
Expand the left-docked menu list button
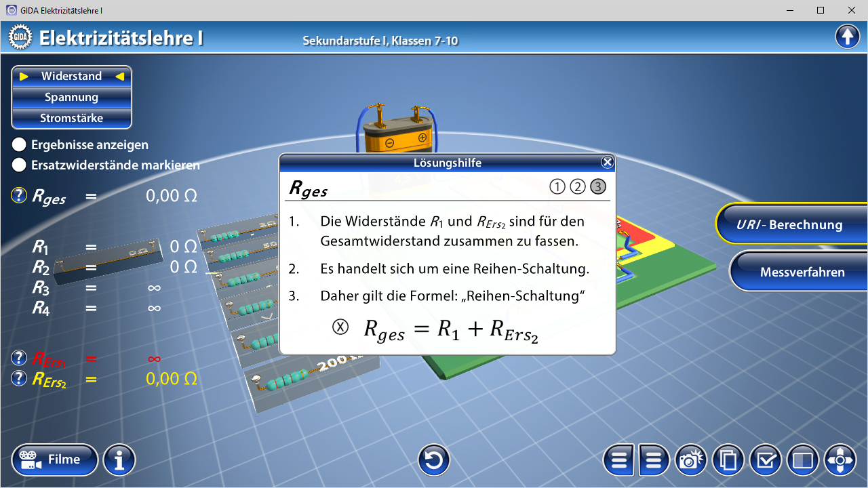pos(618,461)
